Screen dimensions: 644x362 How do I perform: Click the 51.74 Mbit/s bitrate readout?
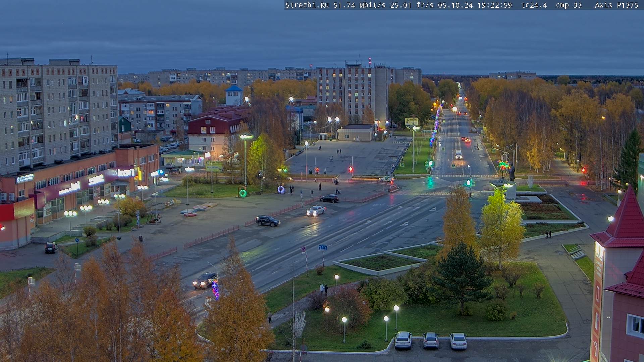360,5
